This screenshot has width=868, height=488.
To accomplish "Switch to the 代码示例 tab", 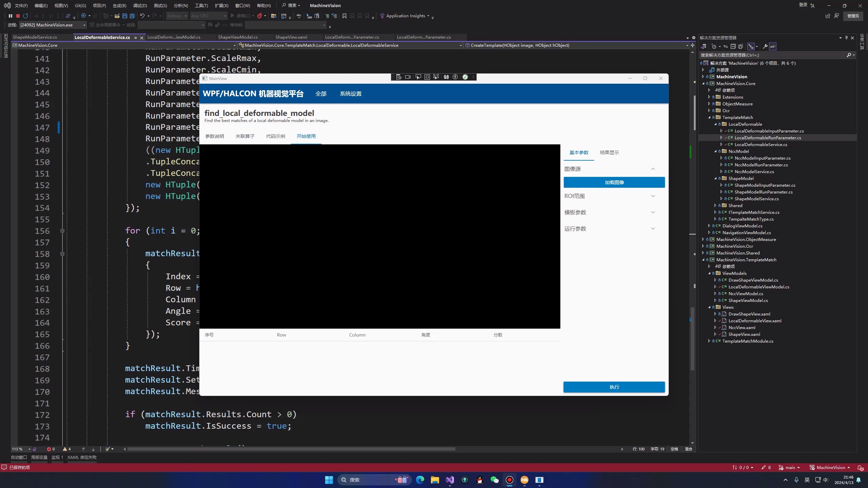I will (275, 136).
